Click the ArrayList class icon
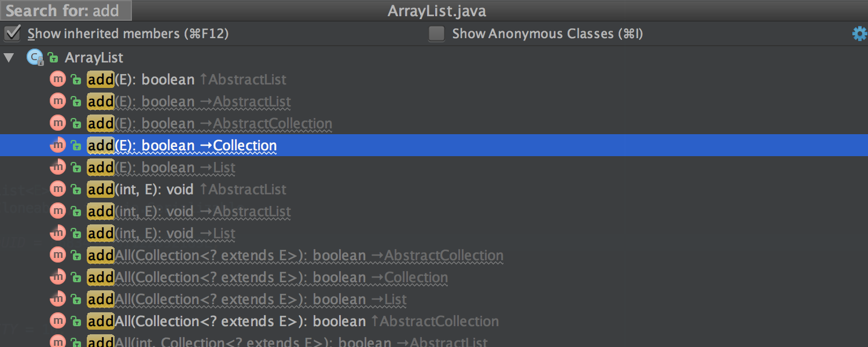This screenshot has width=868, height=347. [35, 57]
